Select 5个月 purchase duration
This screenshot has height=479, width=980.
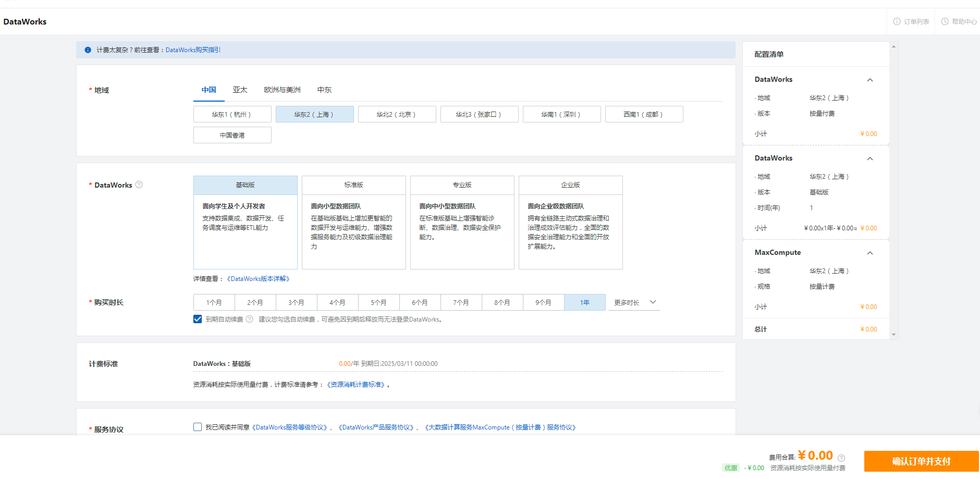379,302
